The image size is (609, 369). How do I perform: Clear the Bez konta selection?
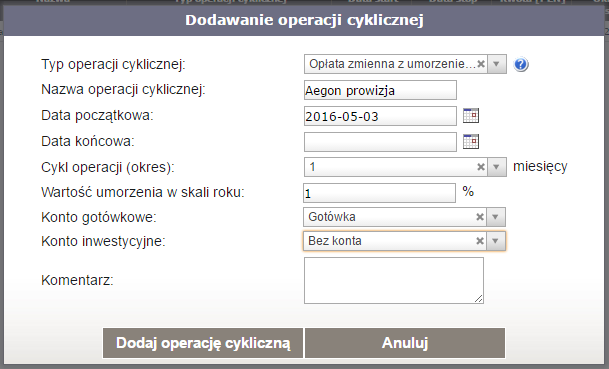point(480,241)
